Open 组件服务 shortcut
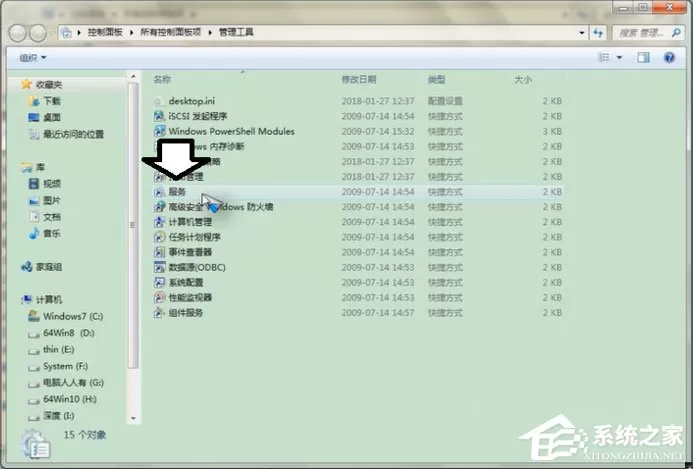 coord(186,313)
